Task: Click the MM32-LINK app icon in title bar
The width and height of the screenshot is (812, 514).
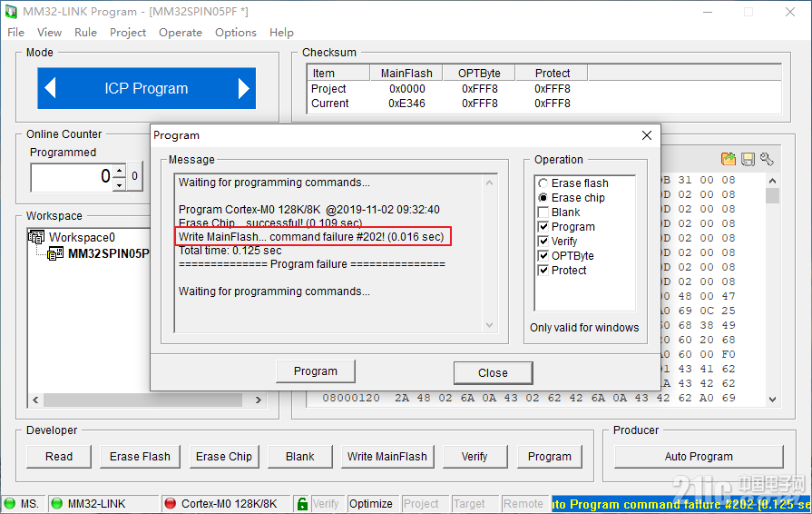Action: [x=11, y=12]
